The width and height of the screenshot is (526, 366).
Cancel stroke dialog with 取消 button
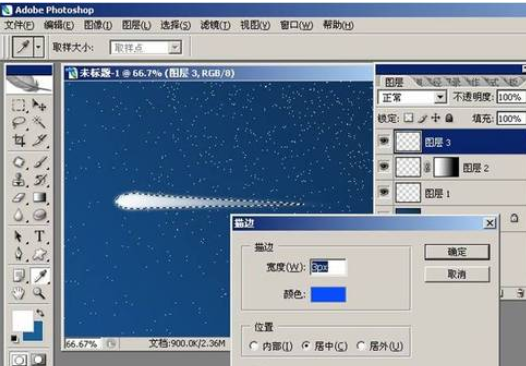(457, 274)
